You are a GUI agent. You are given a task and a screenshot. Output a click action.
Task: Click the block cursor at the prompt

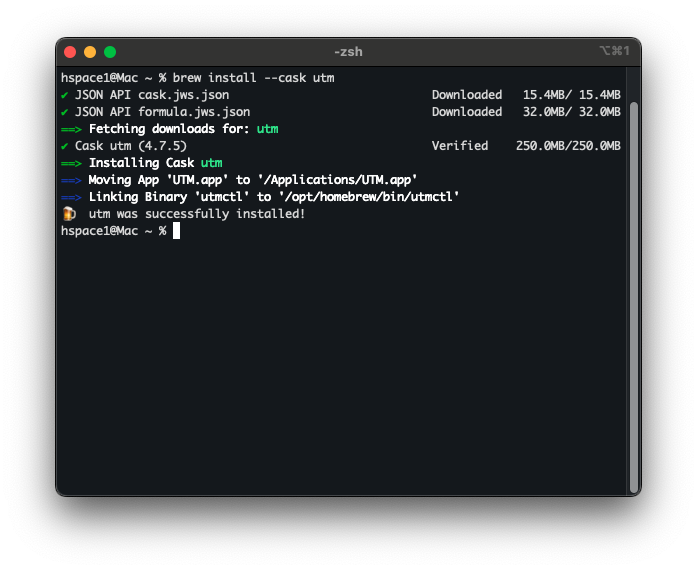pos(177,231)
